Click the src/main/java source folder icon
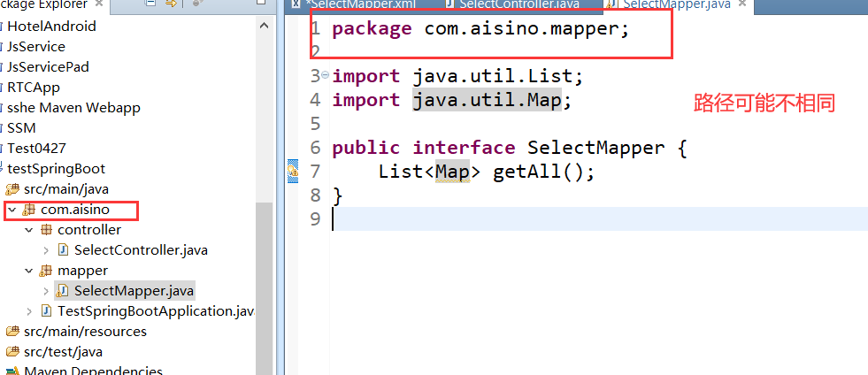The image size is (868, 375). tap(12, 189)
